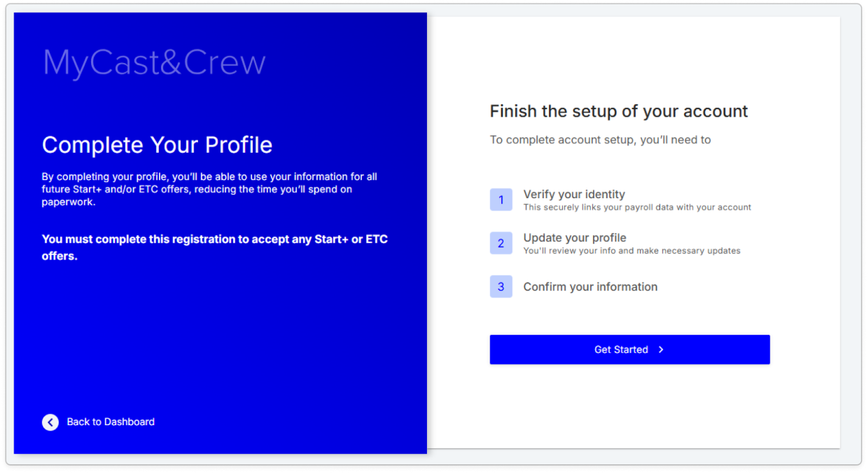Viewport: 868px width, 473px height.
Task: Click 'Verify your identity' step title
Action: (x=574, y=194)
